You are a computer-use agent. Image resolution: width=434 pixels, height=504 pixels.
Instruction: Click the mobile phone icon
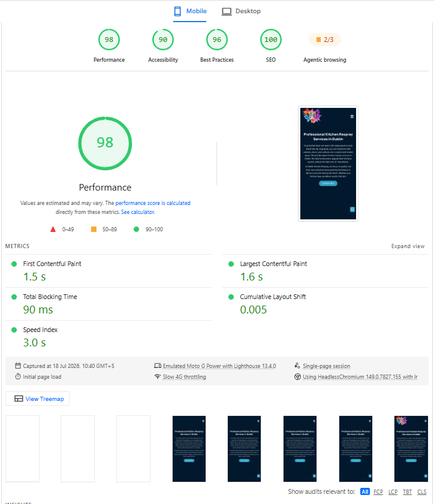177,11
